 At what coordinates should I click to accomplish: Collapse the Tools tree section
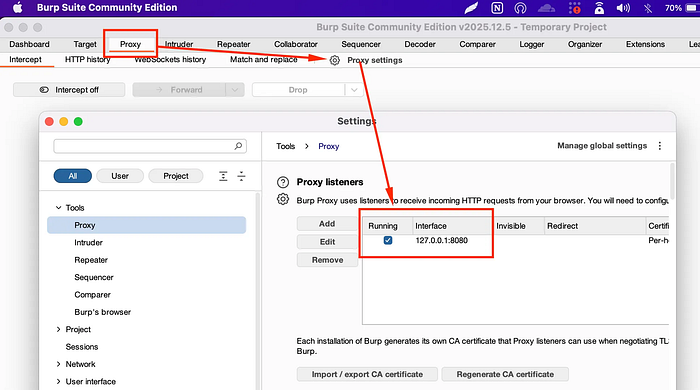click(x=58, y=207)
